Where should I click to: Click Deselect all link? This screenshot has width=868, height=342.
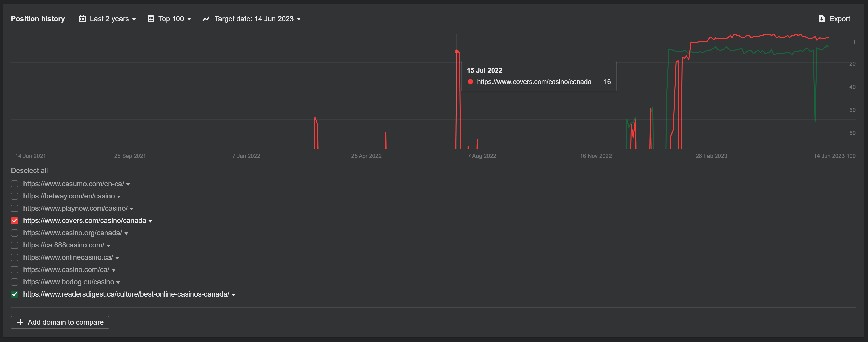[29, 170]
